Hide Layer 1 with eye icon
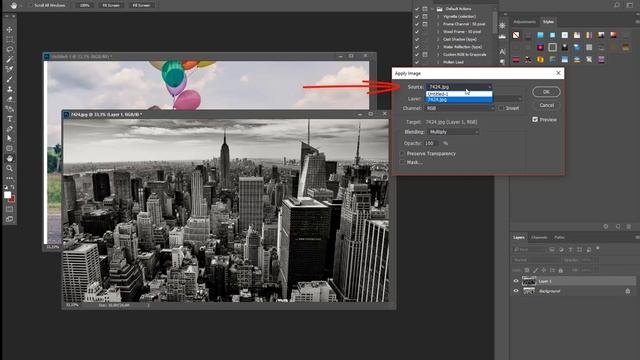Image resolution: width=640 pixels, height=360 pixels. (516, 281)
